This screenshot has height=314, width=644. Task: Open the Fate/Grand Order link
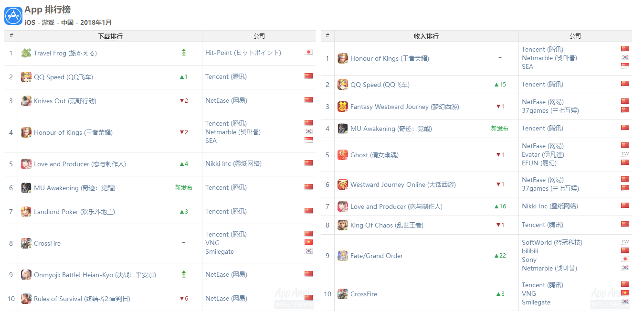[x=377, y=256]
